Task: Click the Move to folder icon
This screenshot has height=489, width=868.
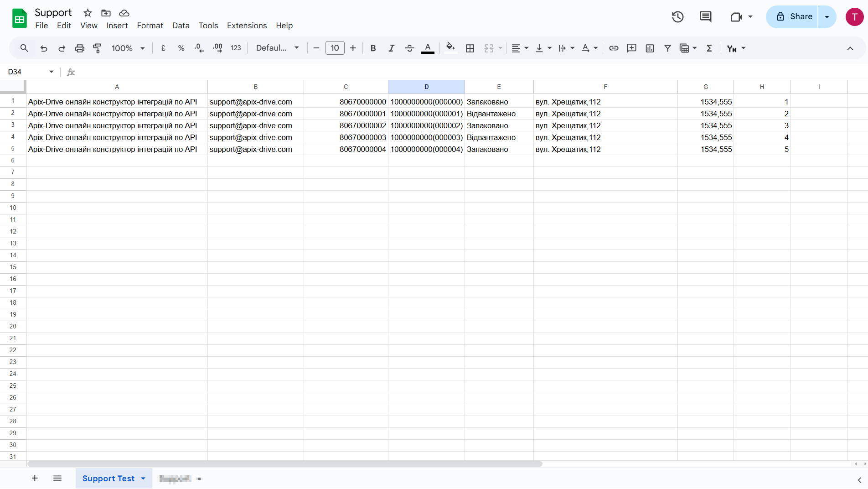Action: tap(106, 13)
